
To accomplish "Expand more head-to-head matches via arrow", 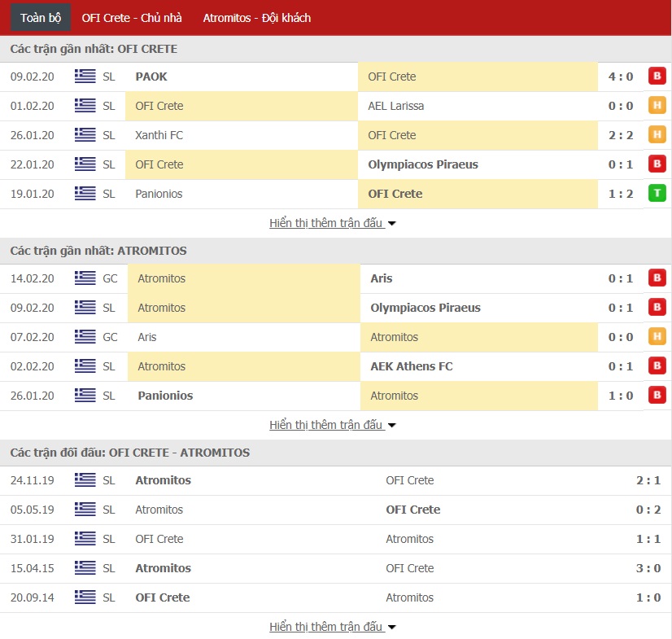I will [x=391, y=628].
